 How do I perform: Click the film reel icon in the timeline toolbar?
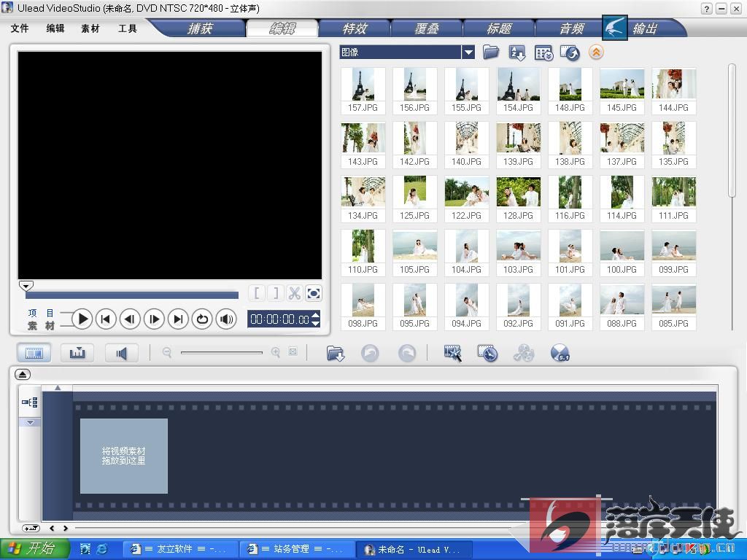pyautogui.click(x=524, y=354)
